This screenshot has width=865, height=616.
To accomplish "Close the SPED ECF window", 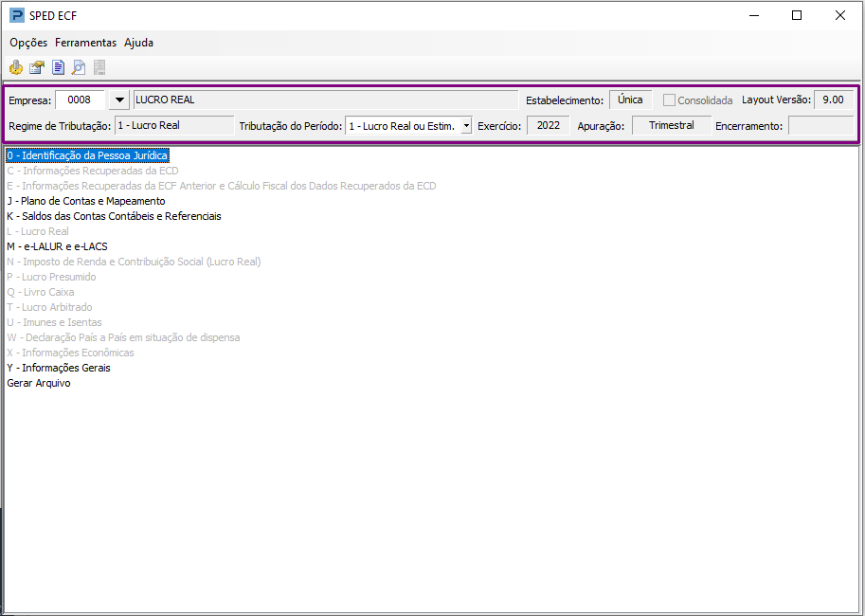I will tap(840, 15).
